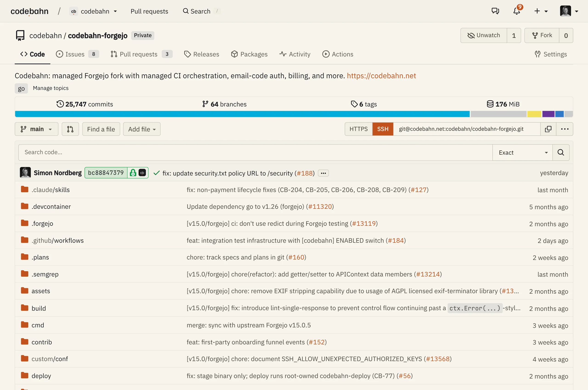This screenshot has width=588, height=390.
Task: Click yellow segment of language bar
Action: click(534, 114)
